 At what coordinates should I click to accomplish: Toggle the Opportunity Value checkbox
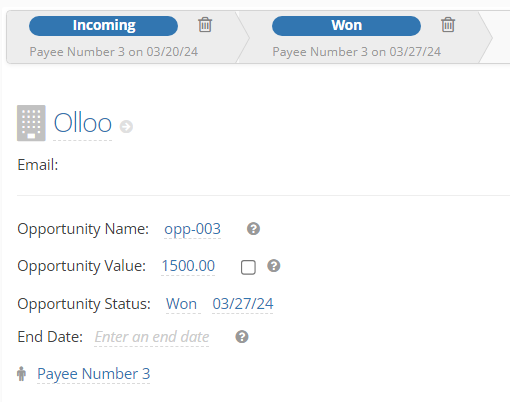point(248,267)
